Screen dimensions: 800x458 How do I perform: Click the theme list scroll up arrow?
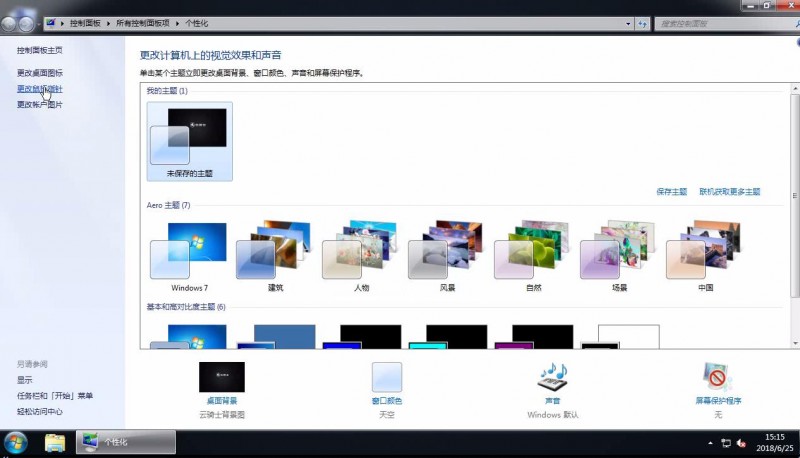pyautogui.click(x=795, y=88)
